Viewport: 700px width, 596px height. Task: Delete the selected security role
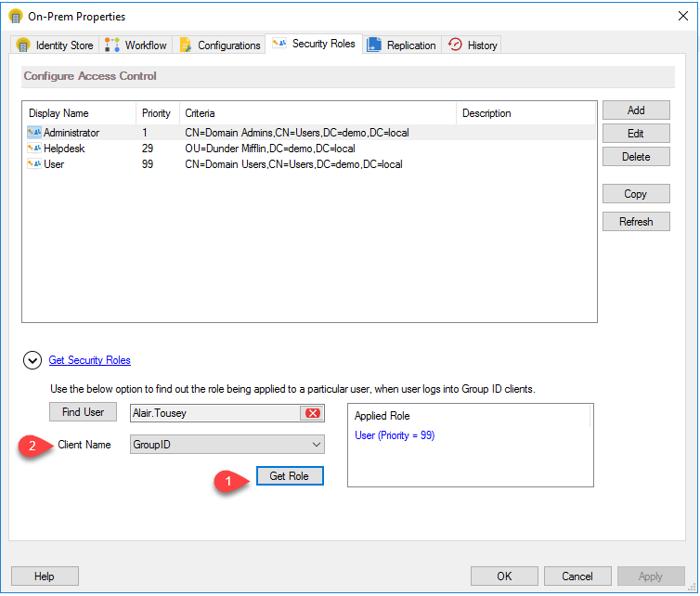[x=636, y=157]
